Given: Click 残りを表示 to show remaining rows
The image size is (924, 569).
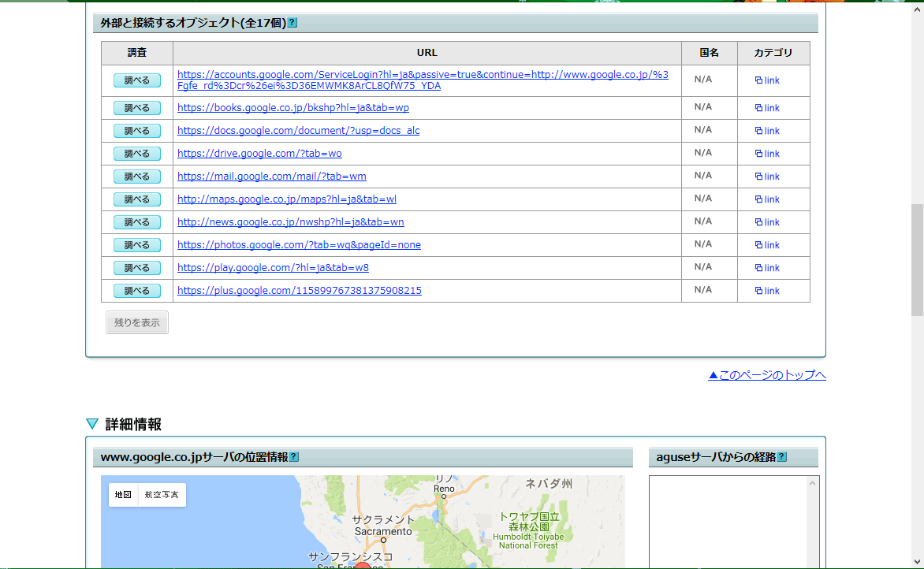Looking at the screenshot, I should [136, 323].
